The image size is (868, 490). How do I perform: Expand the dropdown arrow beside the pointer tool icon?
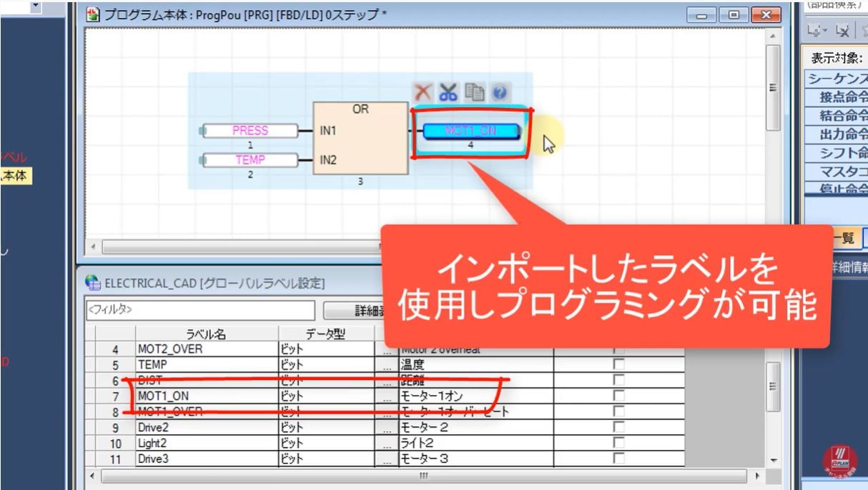[826, 29]
